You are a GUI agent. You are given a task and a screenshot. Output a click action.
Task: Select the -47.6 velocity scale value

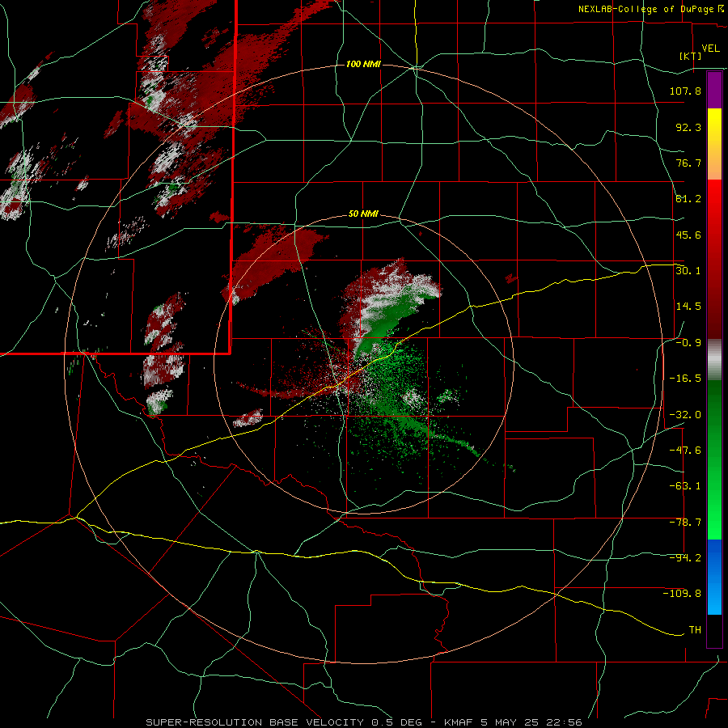pyautogui.click(x=685, y=451)
